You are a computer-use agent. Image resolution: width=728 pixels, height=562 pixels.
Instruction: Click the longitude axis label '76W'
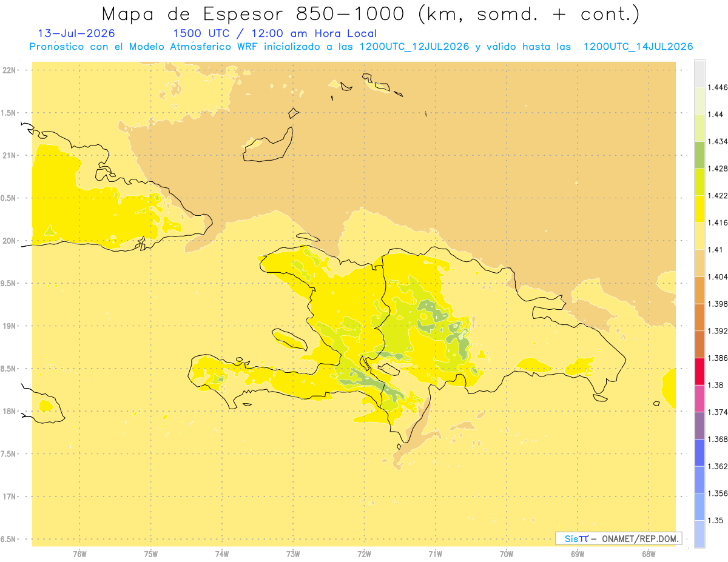79,554
